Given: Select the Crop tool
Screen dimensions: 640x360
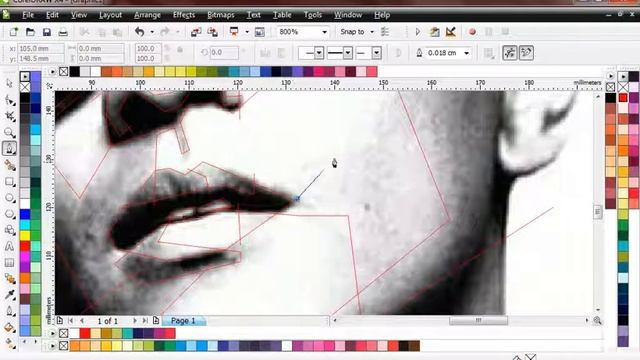Looking at the screenshot, I should 9,116.
